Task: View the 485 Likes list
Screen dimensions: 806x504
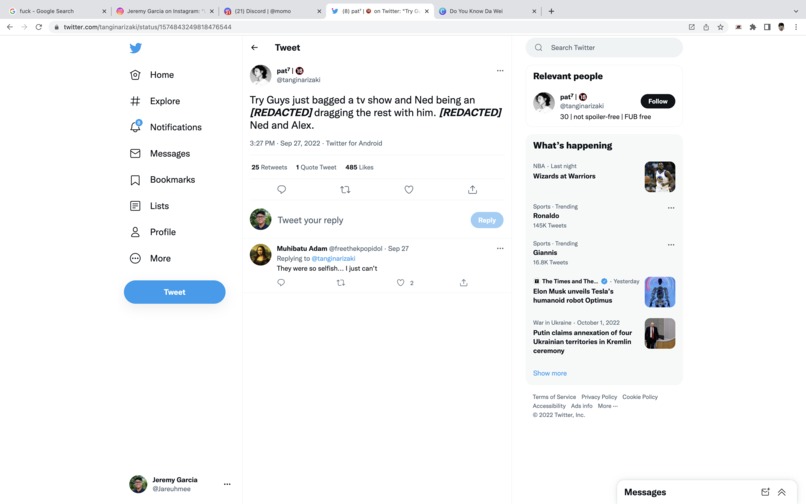Action: (359, 167)
